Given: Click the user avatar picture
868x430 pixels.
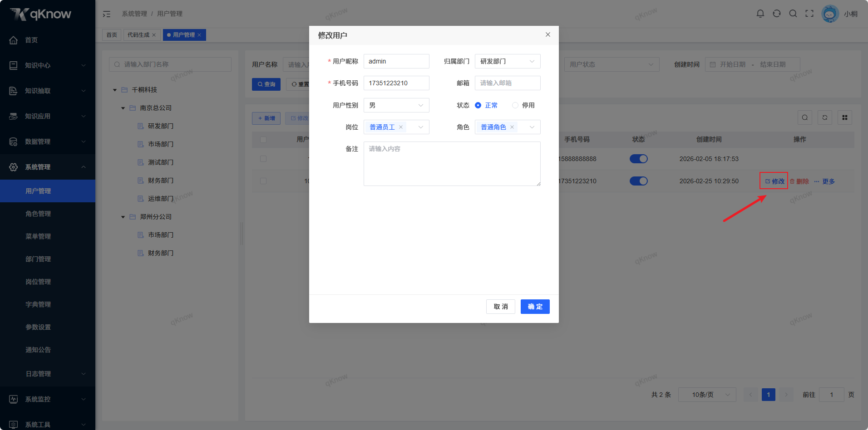Looking at the screenshot, I should 830,14.
